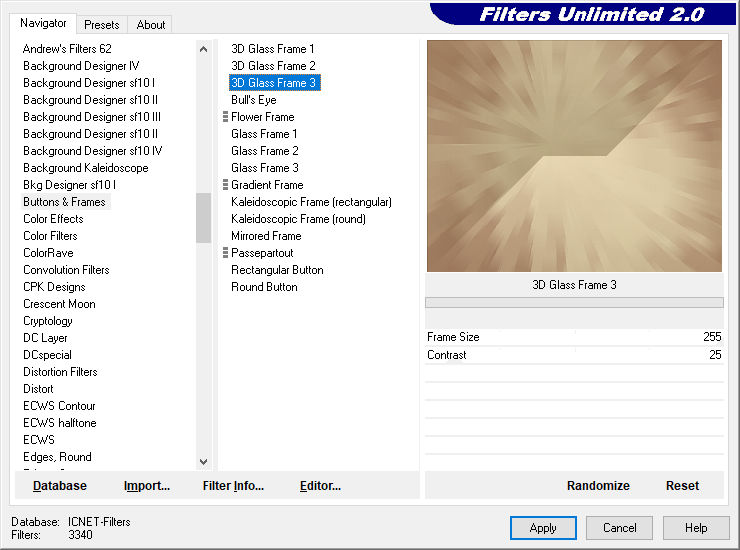Choose 3D Glass Frame 2 filter
This screenshot has height=550, width=740.
point(273,66)
